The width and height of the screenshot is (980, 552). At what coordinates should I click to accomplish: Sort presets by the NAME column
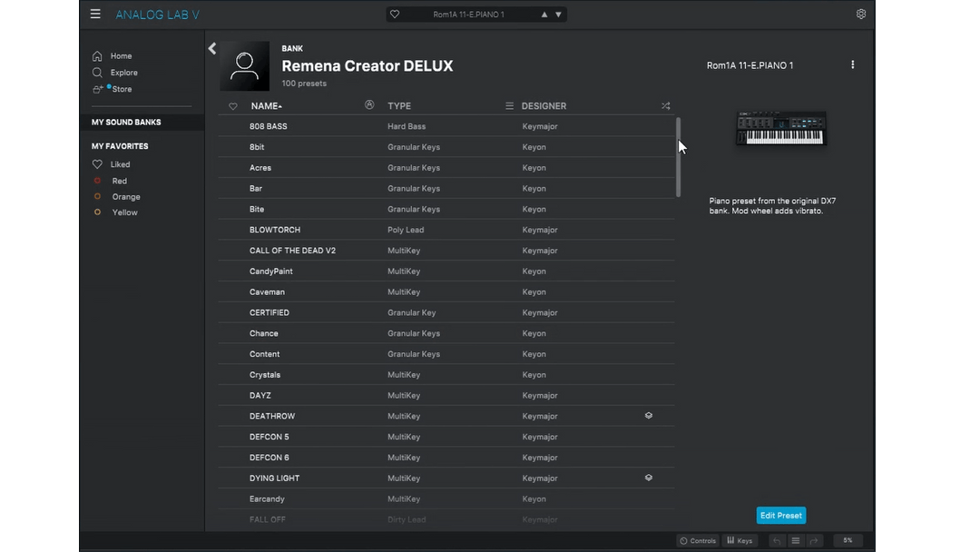point(266,106)
